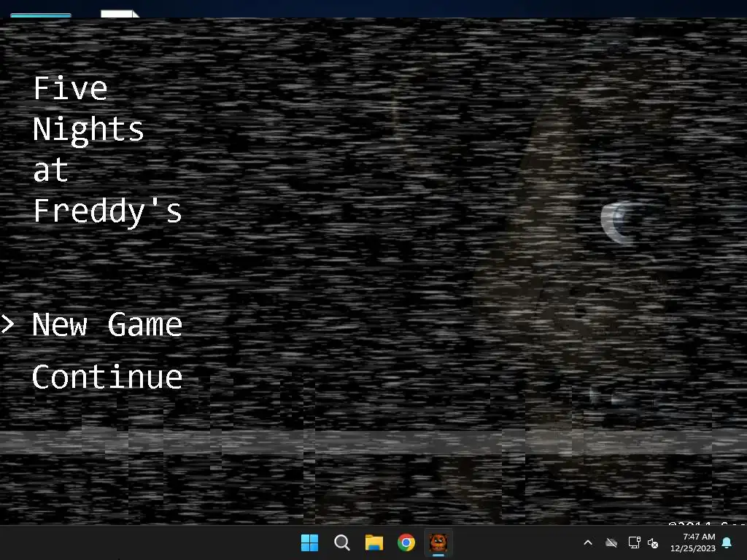Expand hidden system tray icons
Screen dimensions: 747x560
coord(588,542)
